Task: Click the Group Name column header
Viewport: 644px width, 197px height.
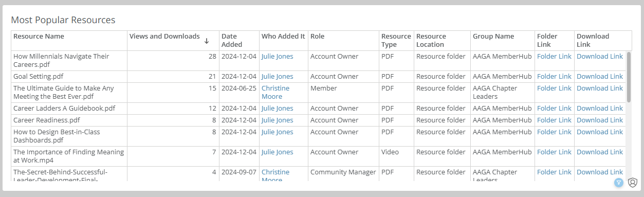Action: pyautogui.click(x=493, y=37)
